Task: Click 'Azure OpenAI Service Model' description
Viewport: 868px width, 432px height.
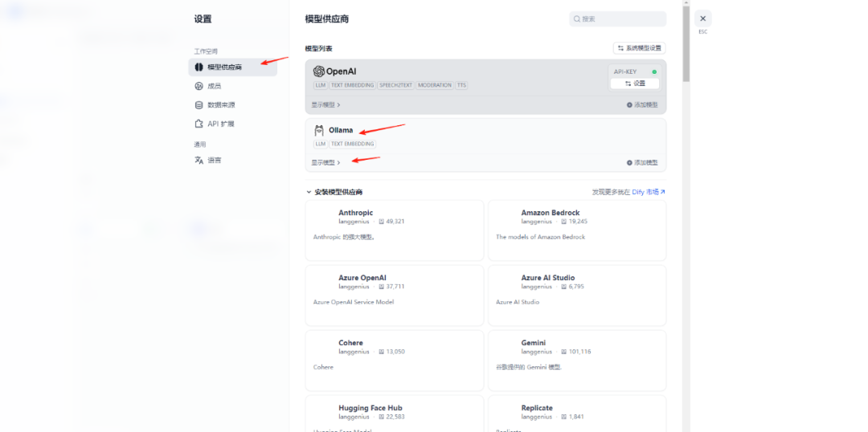Action: tap(354, 302)
